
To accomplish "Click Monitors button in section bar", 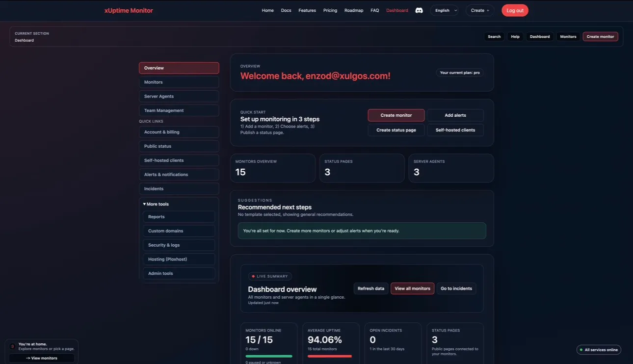I will pyautogui.click(x=568, y=37).
